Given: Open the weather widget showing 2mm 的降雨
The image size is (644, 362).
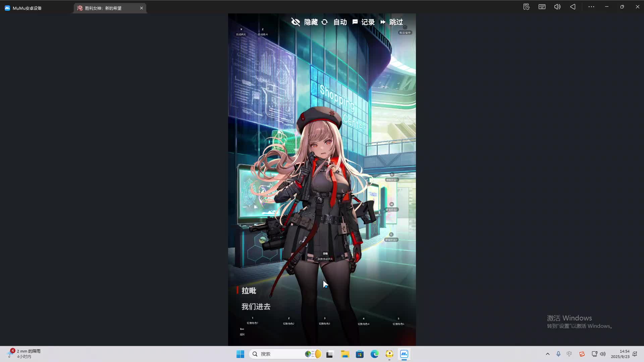Looking at the screenshot, I should pos(23,353).
